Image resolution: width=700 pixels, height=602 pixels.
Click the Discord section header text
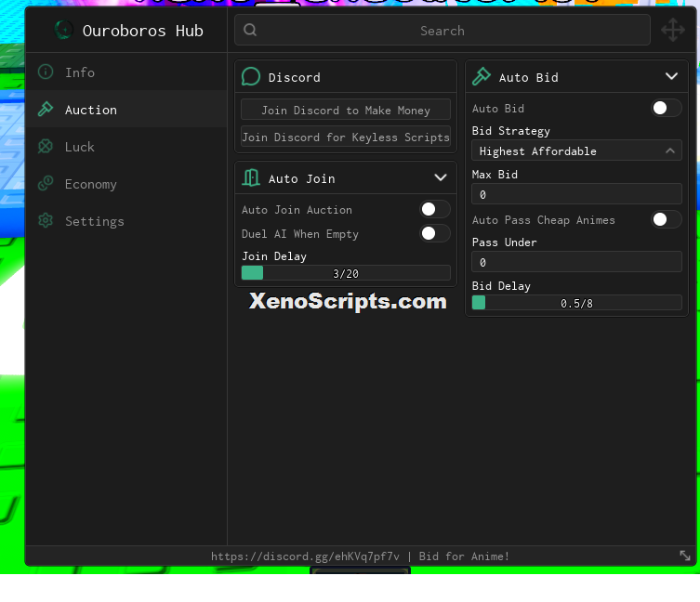(294, 77)
